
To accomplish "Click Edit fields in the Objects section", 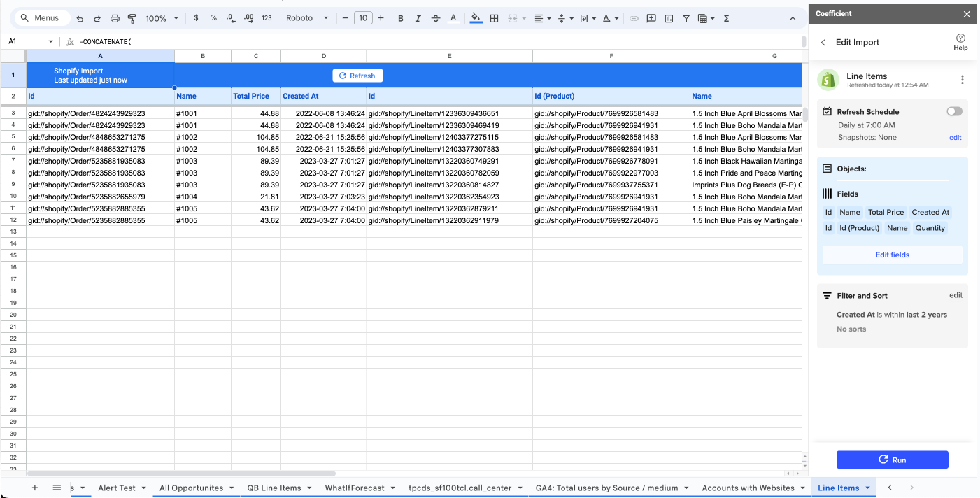I will 892,254.
